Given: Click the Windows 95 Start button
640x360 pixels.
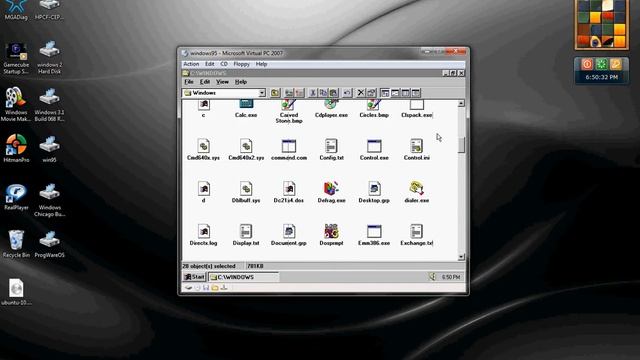Looking at the screenshot, I should [194, 277].
